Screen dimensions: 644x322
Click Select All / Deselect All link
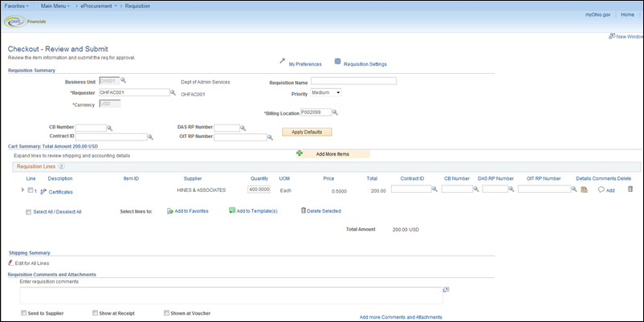(x=57, y=212)
